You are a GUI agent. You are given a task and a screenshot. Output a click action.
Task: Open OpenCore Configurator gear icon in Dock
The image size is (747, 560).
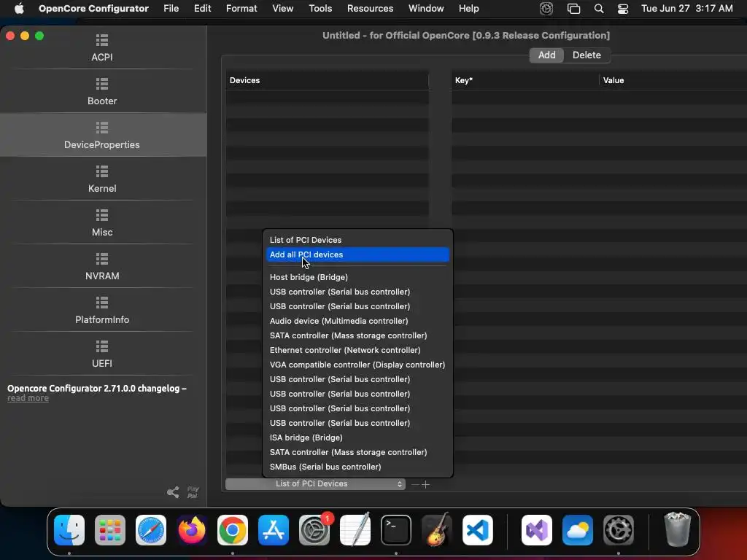click(619, 530)
